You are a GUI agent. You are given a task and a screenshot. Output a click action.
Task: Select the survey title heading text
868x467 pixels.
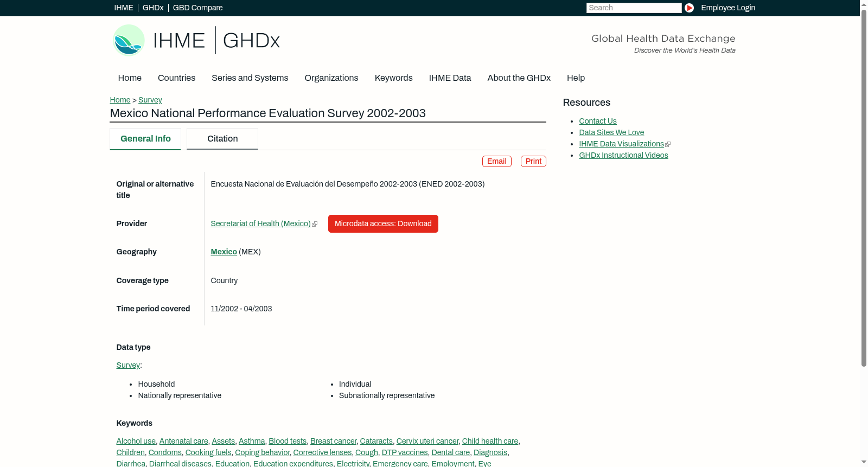point(268,113)
